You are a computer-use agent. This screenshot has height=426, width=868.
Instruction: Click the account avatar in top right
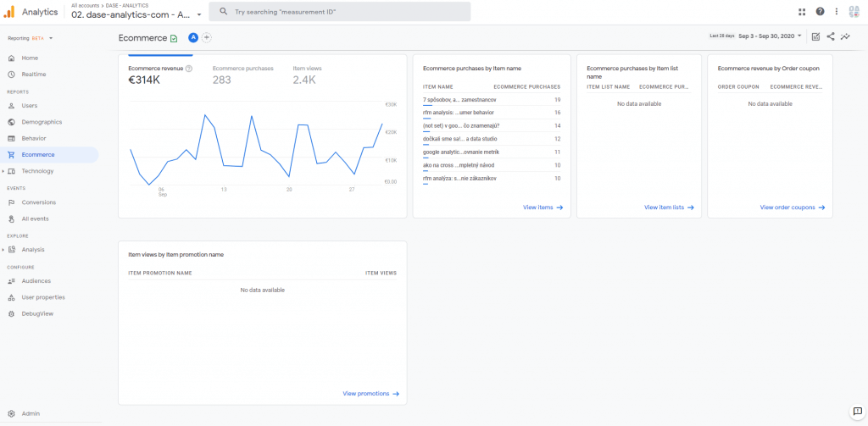[x=854, y=12]
